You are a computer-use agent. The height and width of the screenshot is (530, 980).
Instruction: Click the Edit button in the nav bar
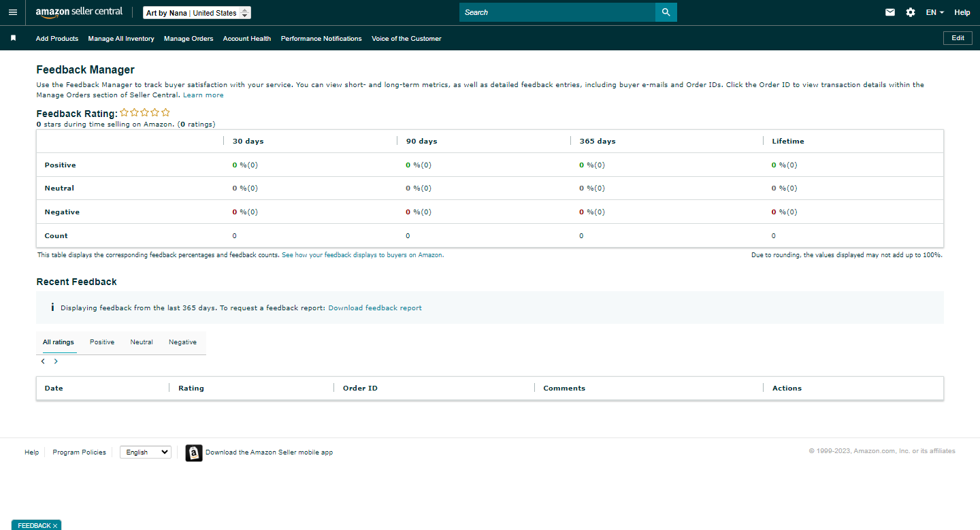pos(958,38)
